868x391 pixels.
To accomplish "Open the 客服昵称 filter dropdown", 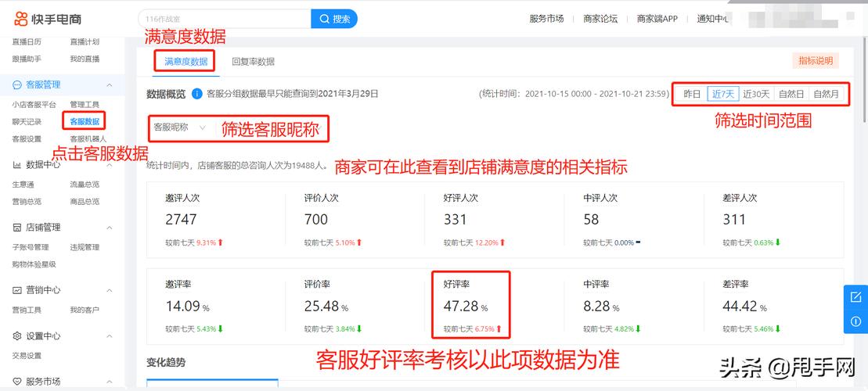I will (x=180, y=127).
